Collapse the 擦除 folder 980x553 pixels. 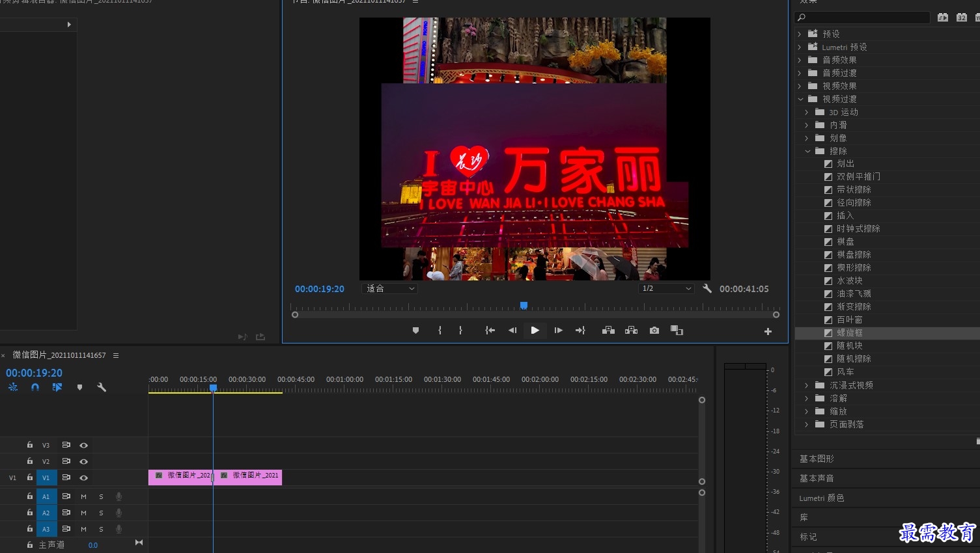pyautogui.click(x=807, y=151)
